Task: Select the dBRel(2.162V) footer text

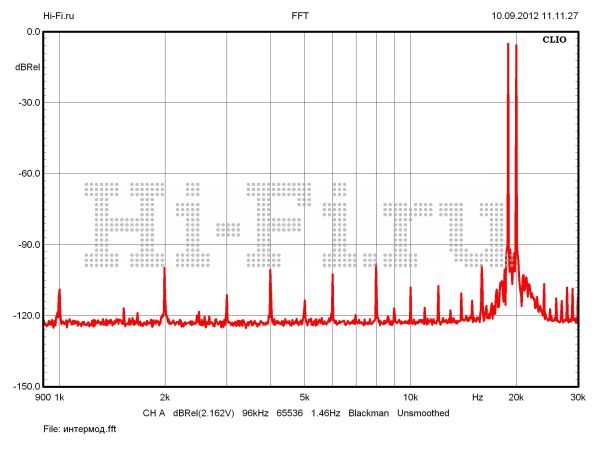Action: pos(205,412)
